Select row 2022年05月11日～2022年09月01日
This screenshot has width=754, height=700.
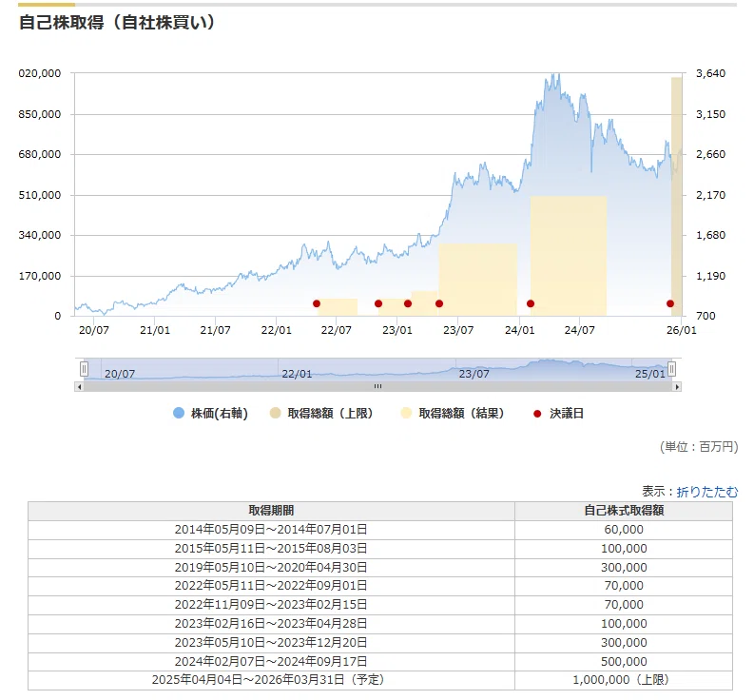coord(380,586)
